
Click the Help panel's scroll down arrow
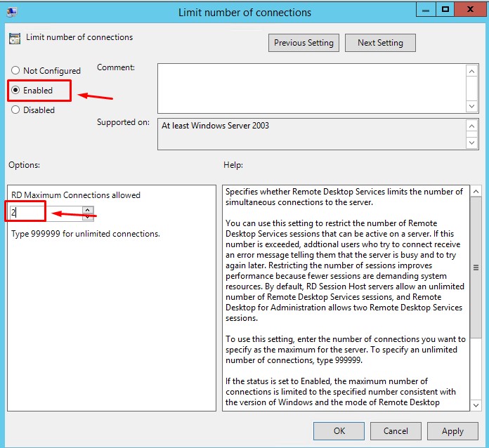[476, 404]
